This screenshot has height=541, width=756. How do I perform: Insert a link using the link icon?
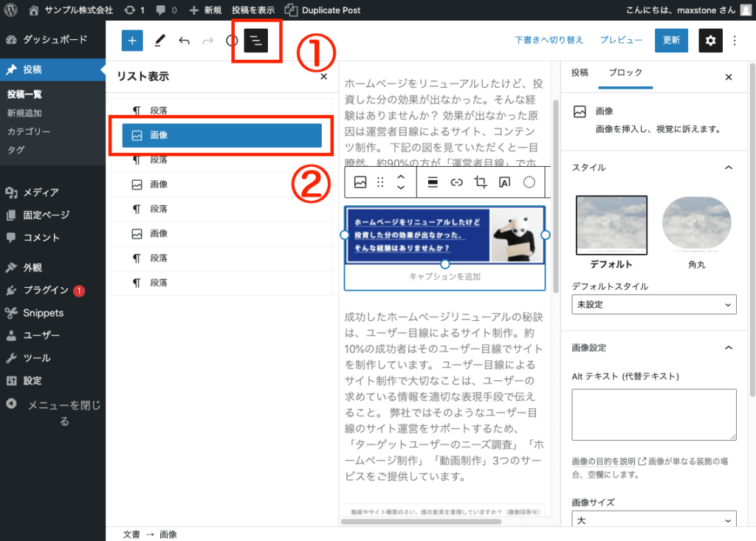(x=456, y=182)
